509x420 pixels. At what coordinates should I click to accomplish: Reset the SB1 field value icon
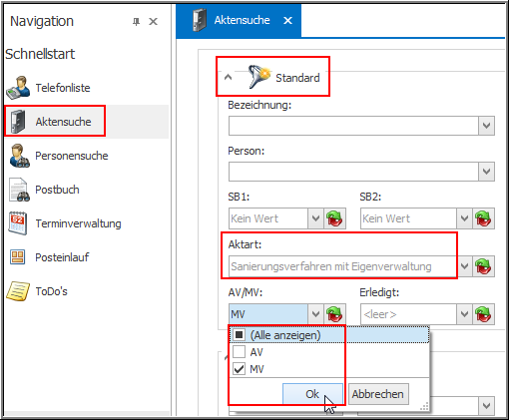point(334,218)
